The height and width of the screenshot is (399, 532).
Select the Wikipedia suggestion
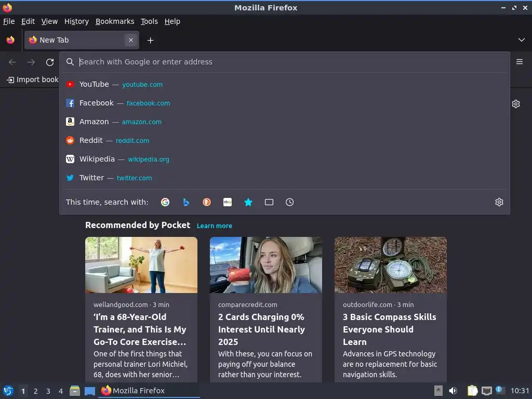pyautogui.click(x=284, y=159)
